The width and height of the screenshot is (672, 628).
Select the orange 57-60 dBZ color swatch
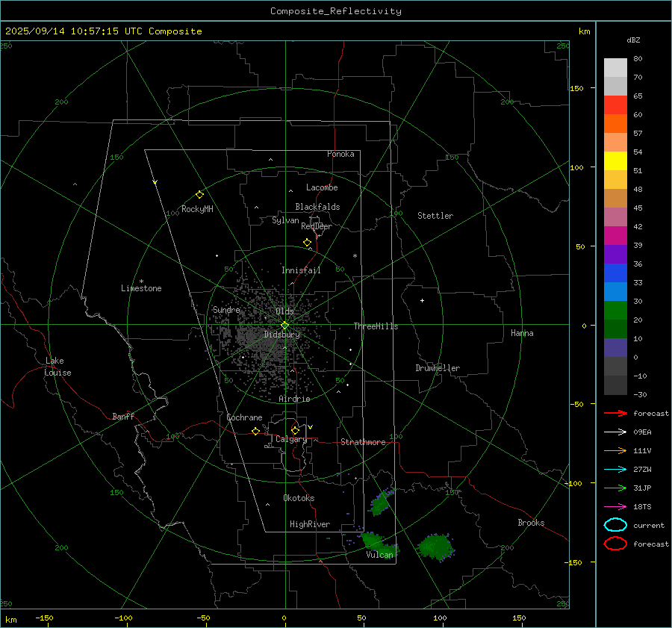pos(615,123)
